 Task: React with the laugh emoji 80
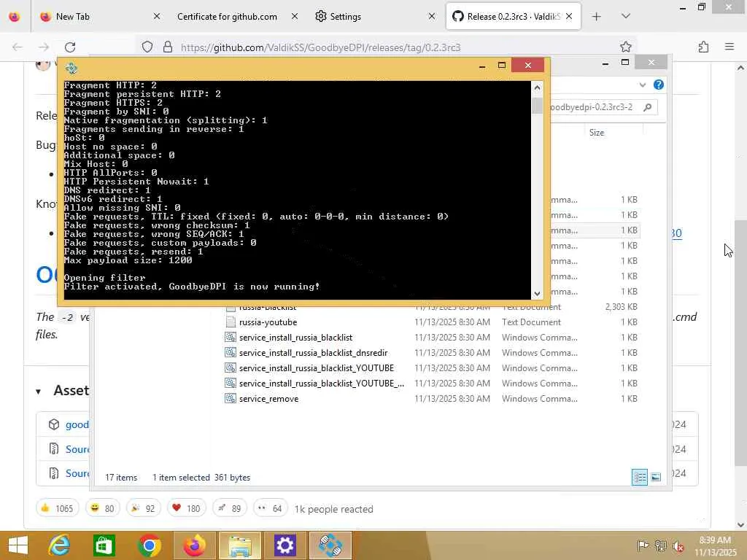point(102,508)
